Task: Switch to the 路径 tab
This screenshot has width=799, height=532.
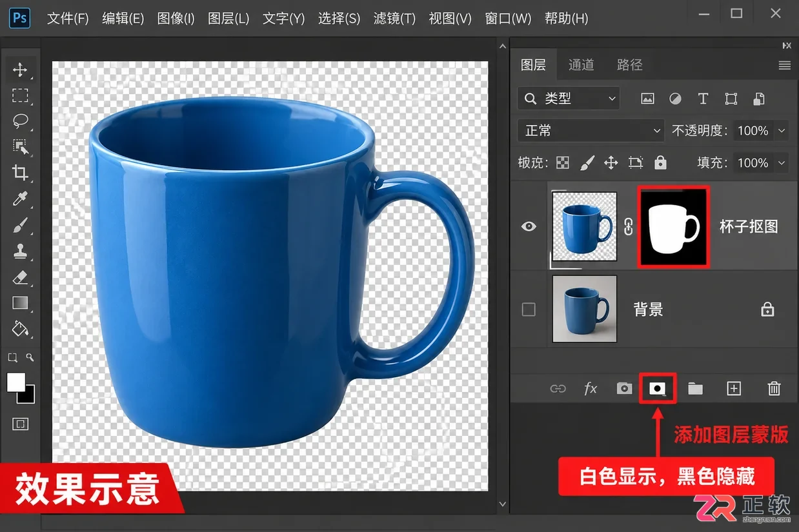Action: 630,64
